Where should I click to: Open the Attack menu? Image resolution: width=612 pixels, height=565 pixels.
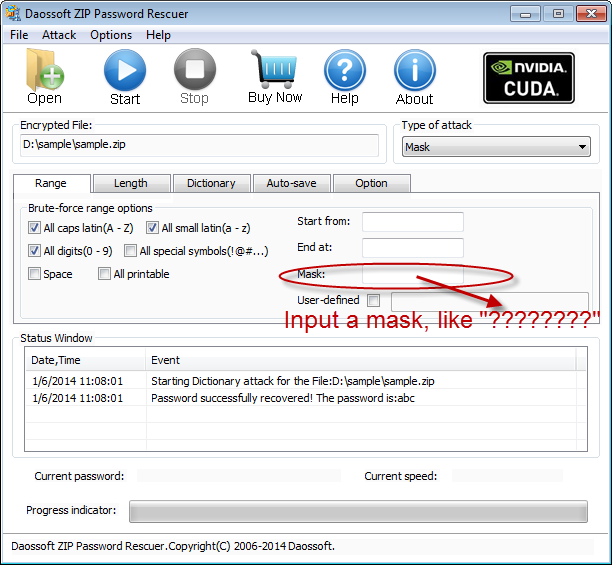tap(59, 35)
